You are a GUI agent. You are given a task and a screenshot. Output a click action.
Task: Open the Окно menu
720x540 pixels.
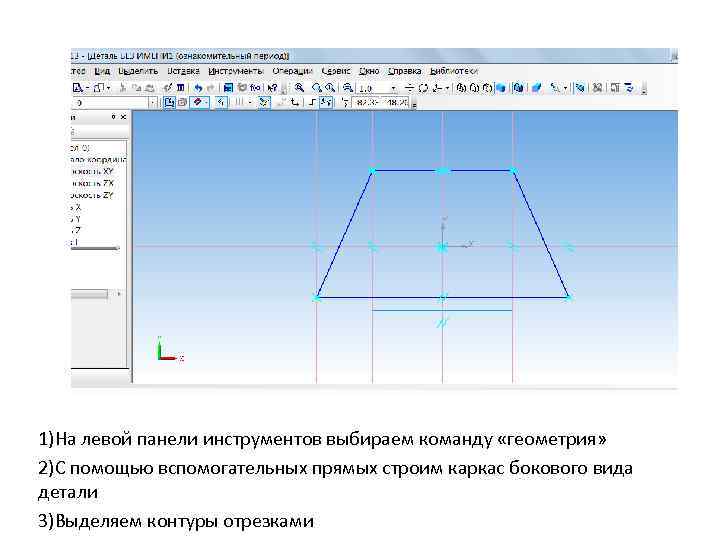tap(369, 71)
